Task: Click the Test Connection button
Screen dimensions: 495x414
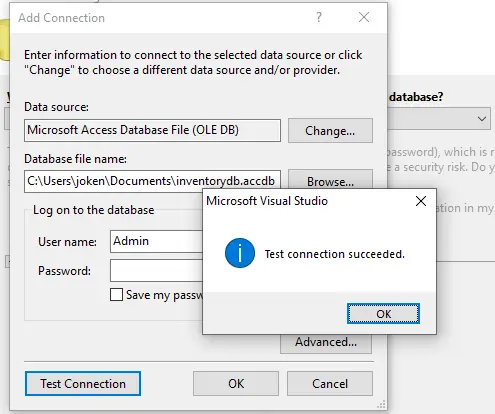Action: tap(83, 384)
